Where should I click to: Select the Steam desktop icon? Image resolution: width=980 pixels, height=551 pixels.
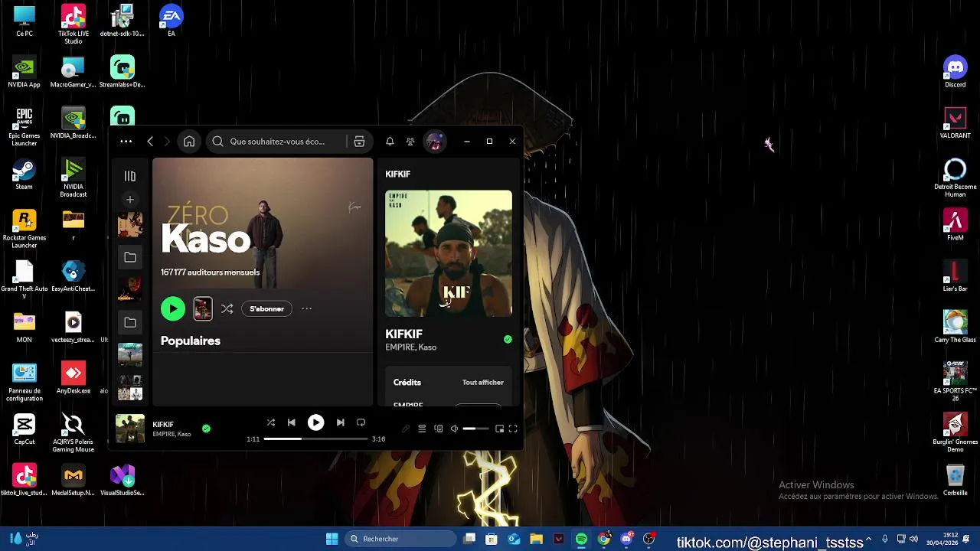[x=24, y=174]
